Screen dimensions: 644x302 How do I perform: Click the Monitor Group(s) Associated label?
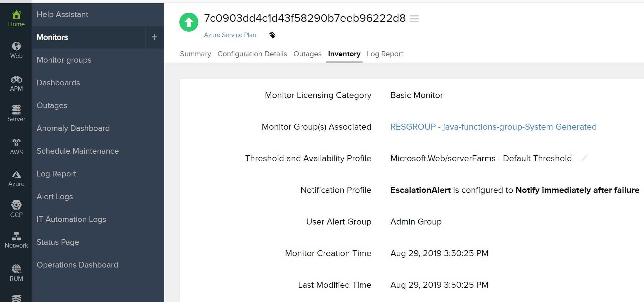pyautogui.click(x=316, y=127)
